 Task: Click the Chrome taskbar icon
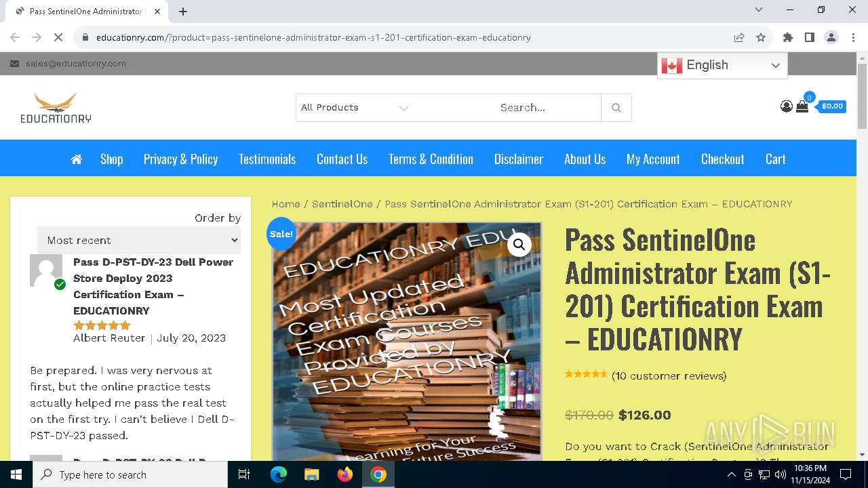pyautogui.click(x=378, y=474)
